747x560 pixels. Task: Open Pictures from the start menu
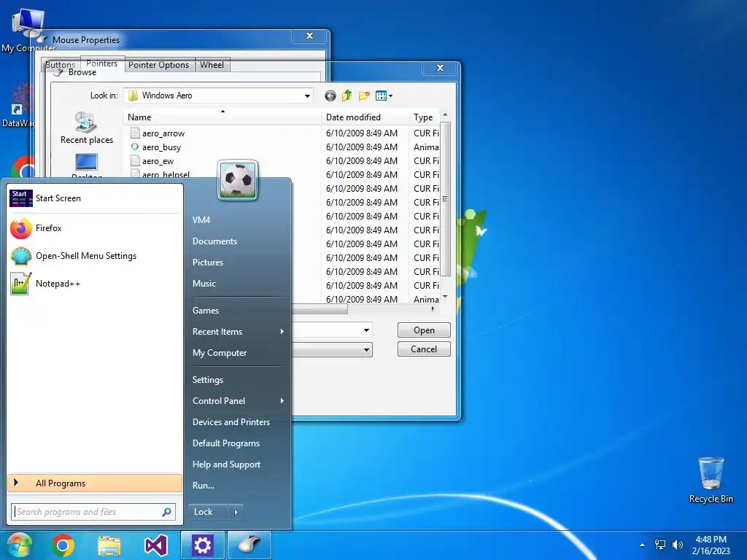(x=239, y=262)
